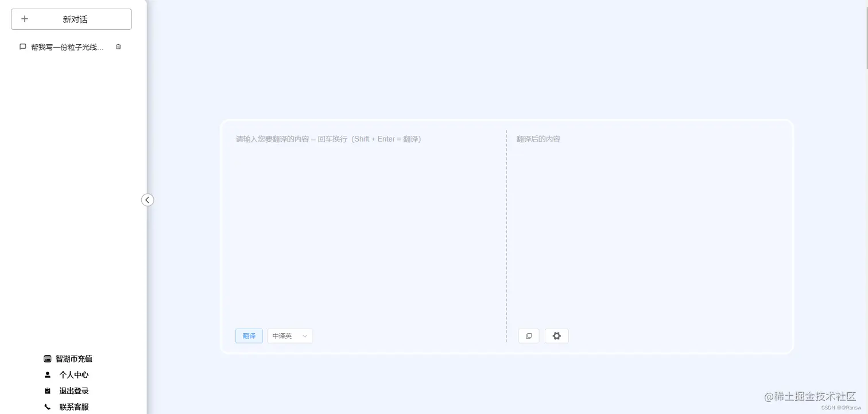Expand the chevron next to 中译英

pyautogui.click(x=305, y=336)
